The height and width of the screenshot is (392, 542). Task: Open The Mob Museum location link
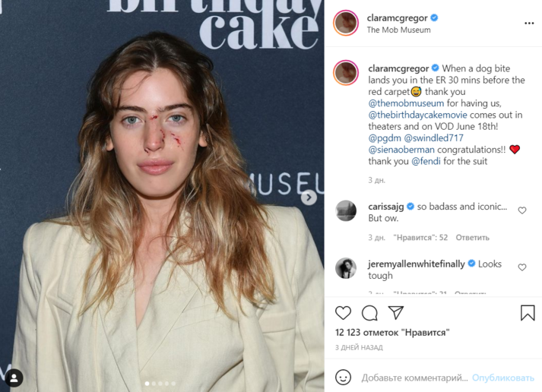(x=398, y=30)
